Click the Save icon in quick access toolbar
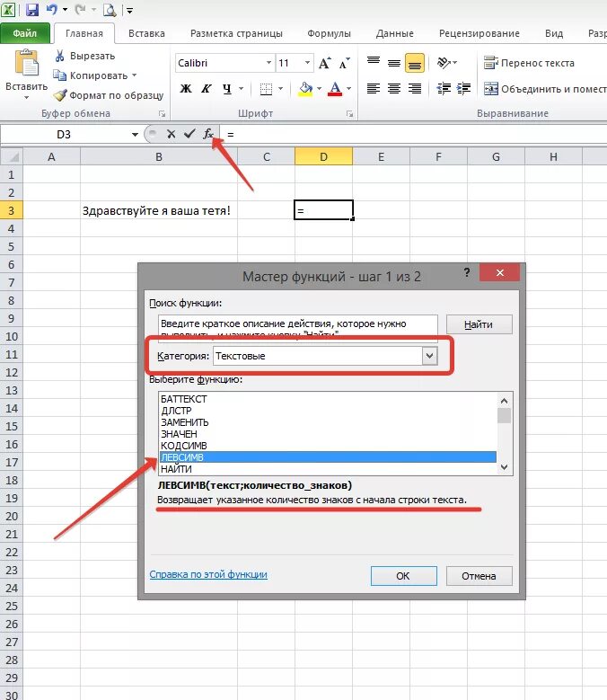The height and width of the screenshot is (700, 607). click(32, 9)
